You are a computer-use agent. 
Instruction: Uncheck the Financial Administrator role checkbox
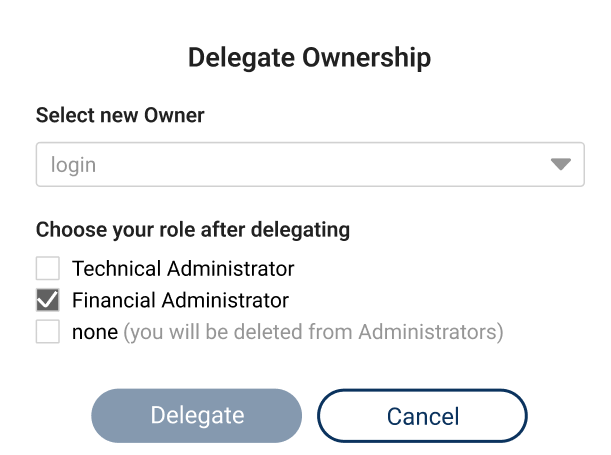pos(48,300)
